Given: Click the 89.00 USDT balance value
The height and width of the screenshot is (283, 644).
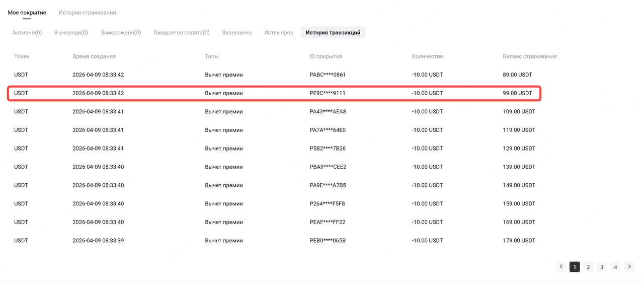Looking at the screenshot, I should 517,75.
